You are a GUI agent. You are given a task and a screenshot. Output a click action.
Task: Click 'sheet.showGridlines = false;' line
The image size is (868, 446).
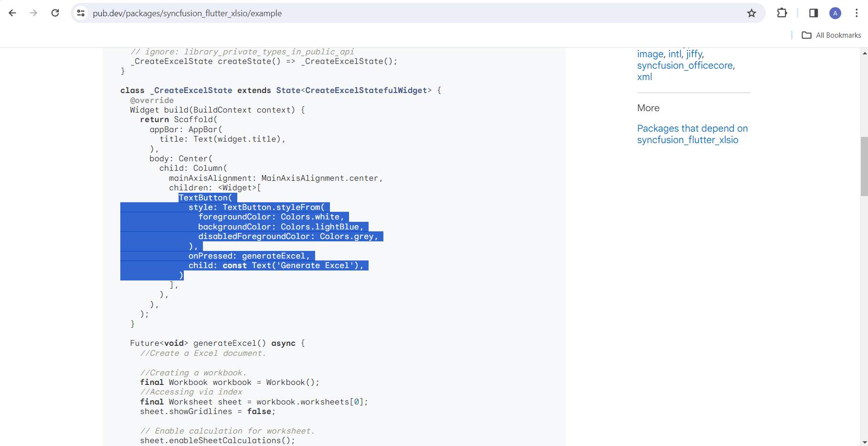208,412
